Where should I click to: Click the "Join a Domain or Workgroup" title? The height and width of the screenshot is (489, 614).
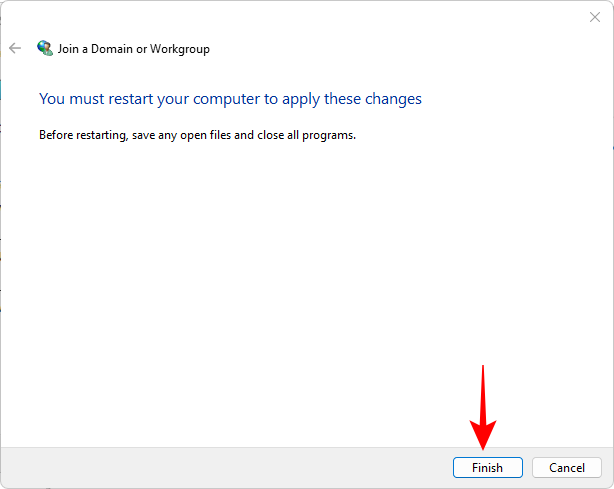pyautogui.click(x=133, y=48)
